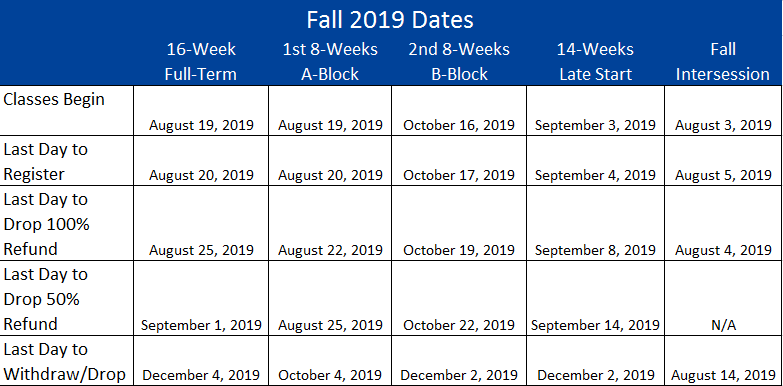
Task: Select the 16-Week Full-Term column header
Action: (x=201, y=61)
